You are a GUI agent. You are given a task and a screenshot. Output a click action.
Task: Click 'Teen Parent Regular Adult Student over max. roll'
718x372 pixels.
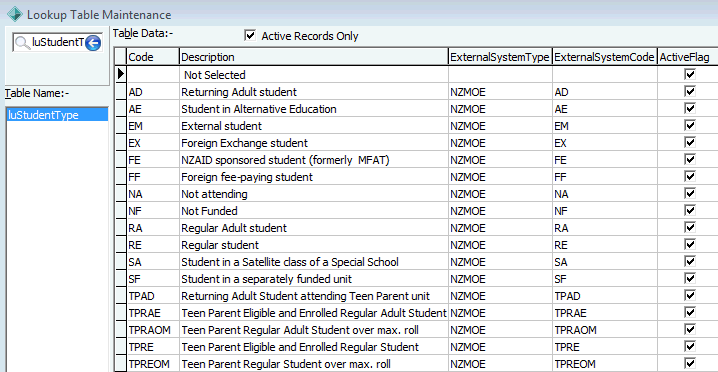(x=313, y=329)
